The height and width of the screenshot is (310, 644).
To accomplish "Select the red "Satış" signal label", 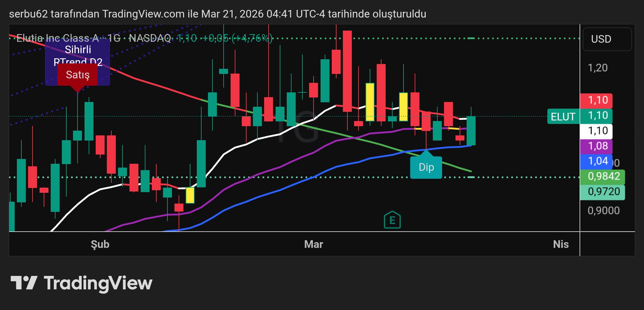I will [x=78, y=75].
